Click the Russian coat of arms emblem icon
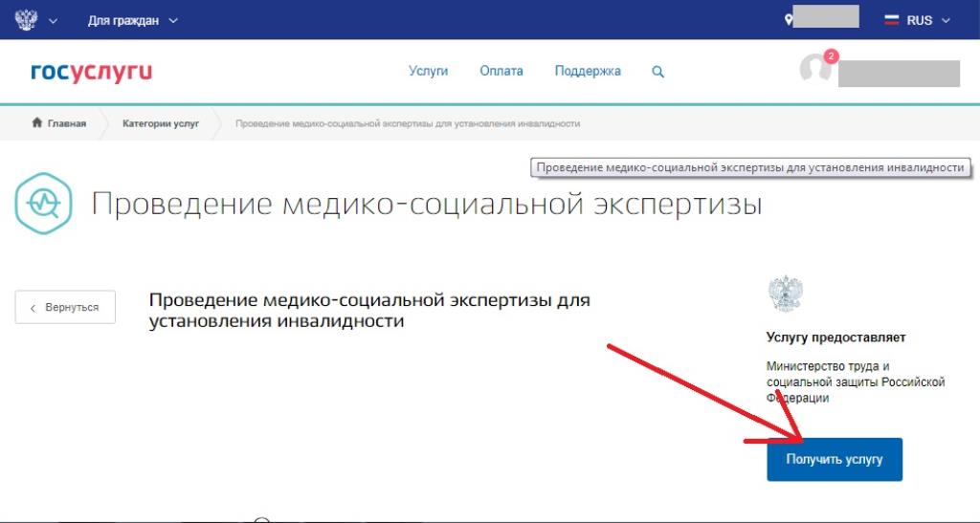 pos(26,19)
